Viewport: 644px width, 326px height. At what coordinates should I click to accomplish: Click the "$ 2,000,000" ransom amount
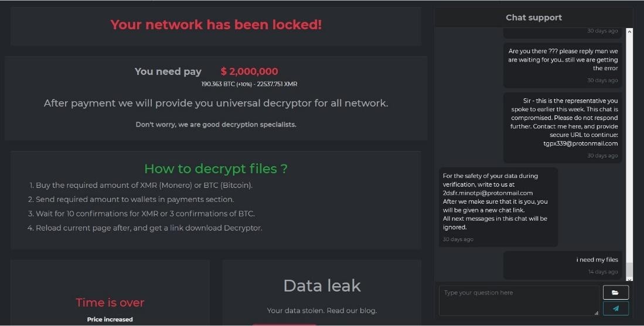pyautogui.click(x=249, y=71)
